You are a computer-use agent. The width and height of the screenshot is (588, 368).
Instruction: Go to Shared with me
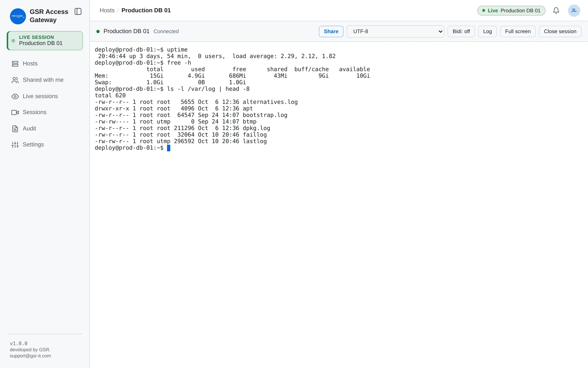pos(45,80)
